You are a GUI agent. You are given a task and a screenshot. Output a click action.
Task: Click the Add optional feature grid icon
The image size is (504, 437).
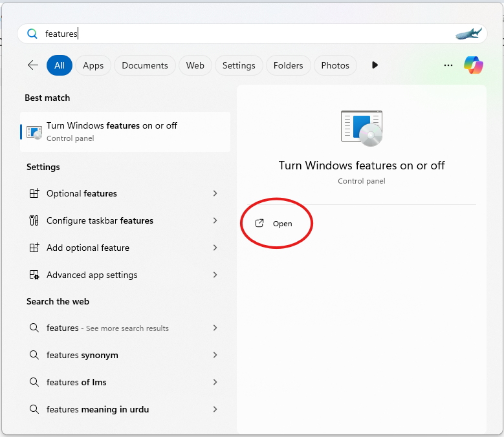coord(34,248)
